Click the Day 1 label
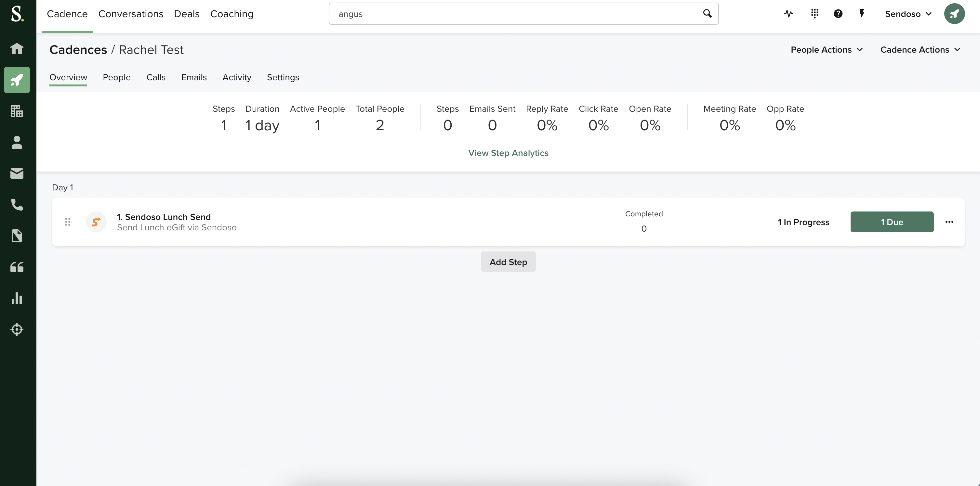 (x=62, y=187)
